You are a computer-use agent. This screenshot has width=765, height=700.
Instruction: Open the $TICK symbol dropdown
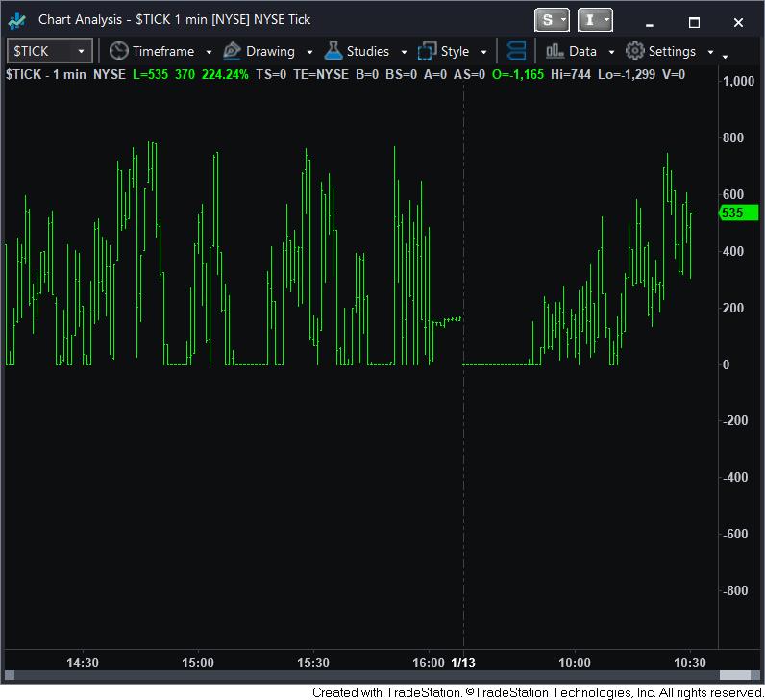(49, 51)
